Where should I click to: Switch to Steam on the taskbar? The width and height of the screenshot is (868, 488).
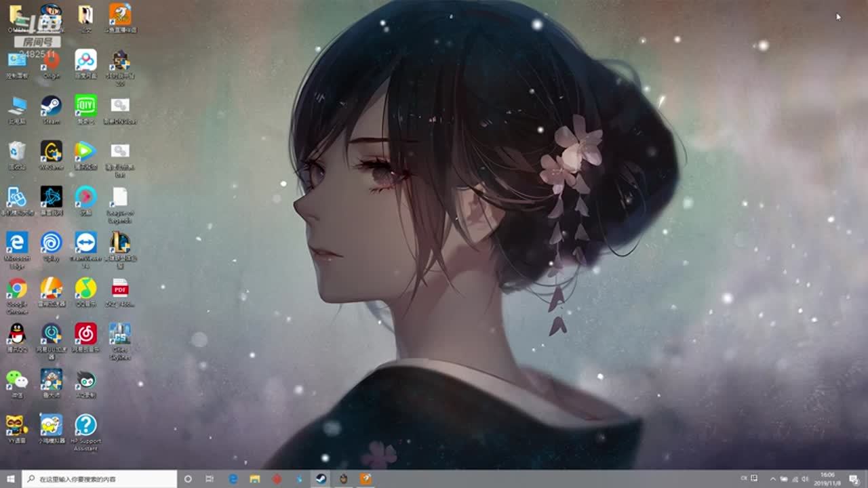click(321, 479)
